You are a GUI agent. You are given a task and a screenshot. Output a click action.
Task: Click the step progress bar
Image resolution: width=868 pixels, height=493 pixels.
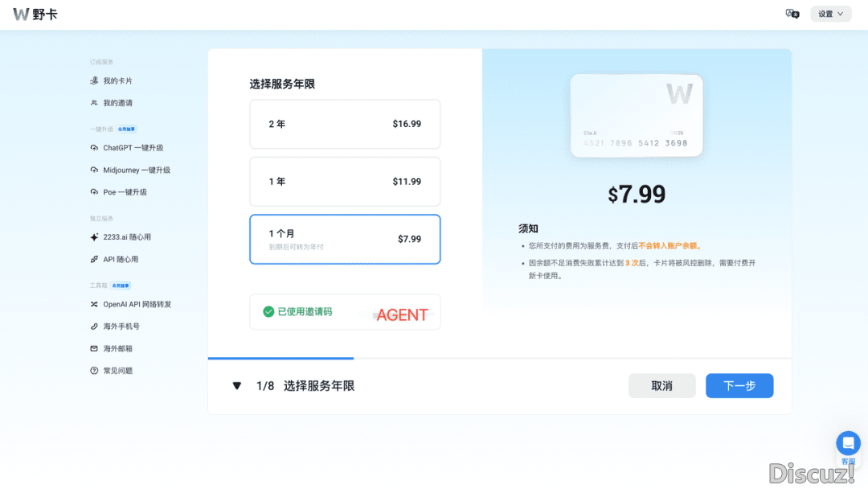499,359
